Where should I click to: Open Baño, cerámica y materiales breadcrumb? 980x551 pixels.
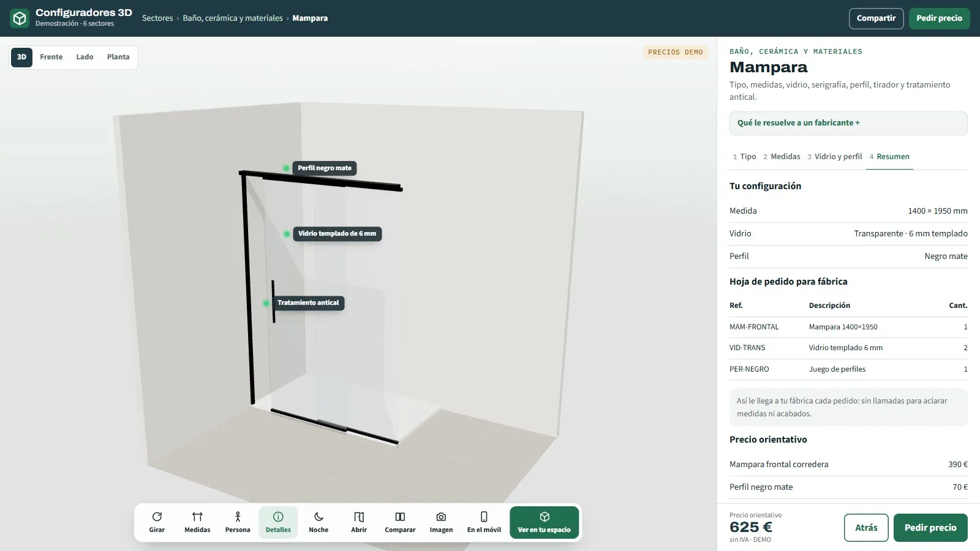click(x=233, y=18)
